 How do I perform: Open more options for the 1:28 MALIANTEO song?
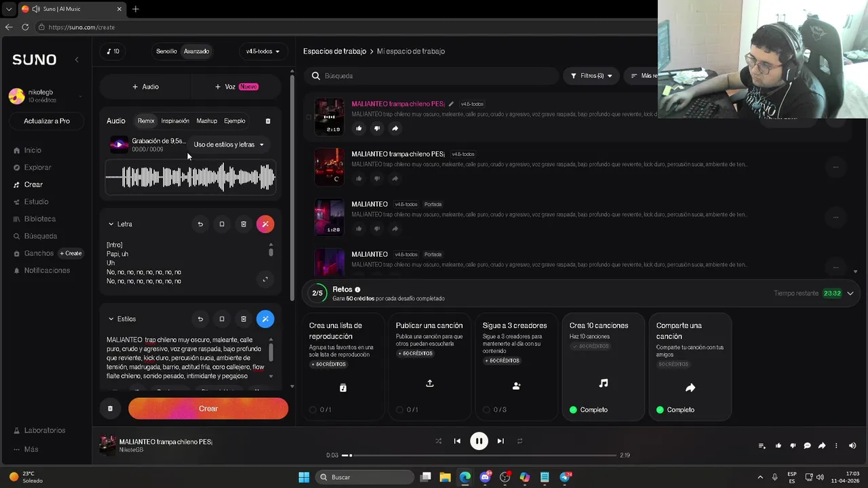[835, 217]
